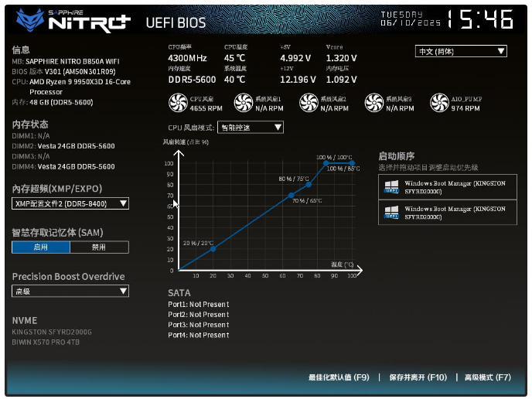Load optimized defaults (F9)
532x399 pixels.
pos(339,377)
